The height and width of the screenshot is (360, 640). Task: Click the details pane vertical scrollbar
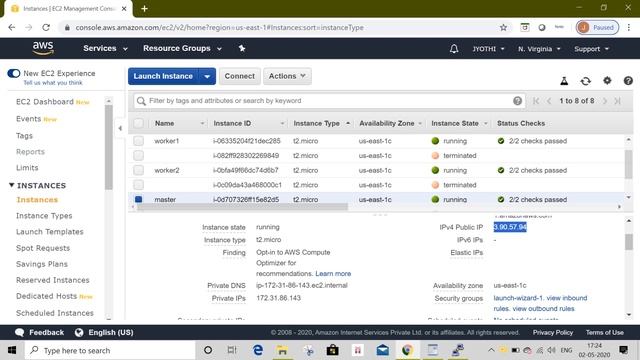[629, 242]
